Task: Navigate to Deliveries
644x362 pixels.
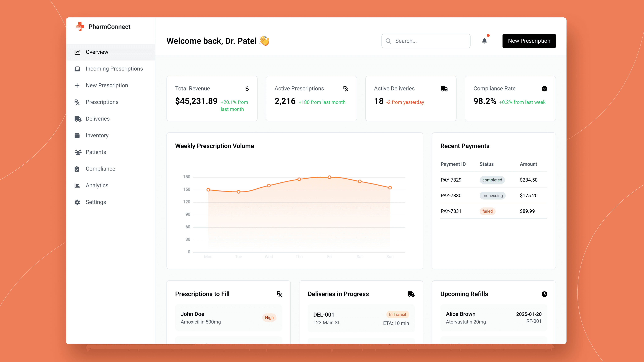Action: 111,119
